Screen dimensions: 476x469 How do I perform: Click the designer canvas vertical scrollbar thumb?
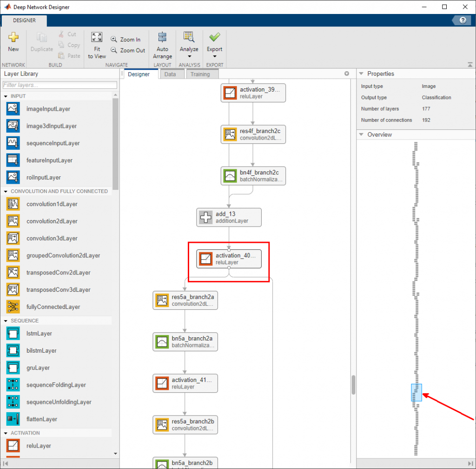pos(353,385)
